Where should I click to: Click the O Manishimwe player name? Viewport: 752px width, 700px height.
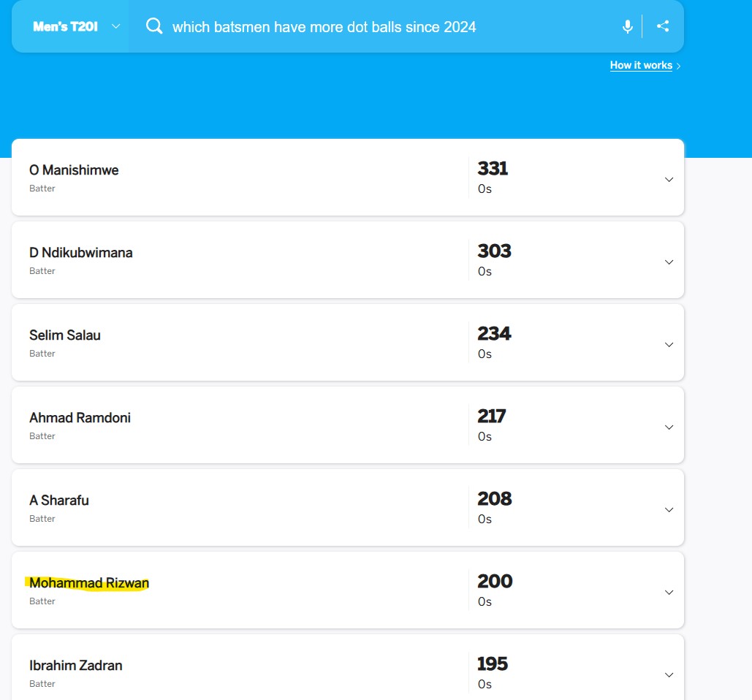[x=74, y=170]
